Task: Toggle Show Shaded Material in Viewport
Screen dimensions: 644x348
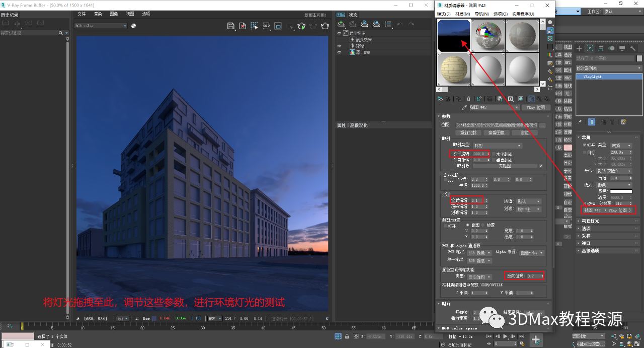Action: click(521, 99)
